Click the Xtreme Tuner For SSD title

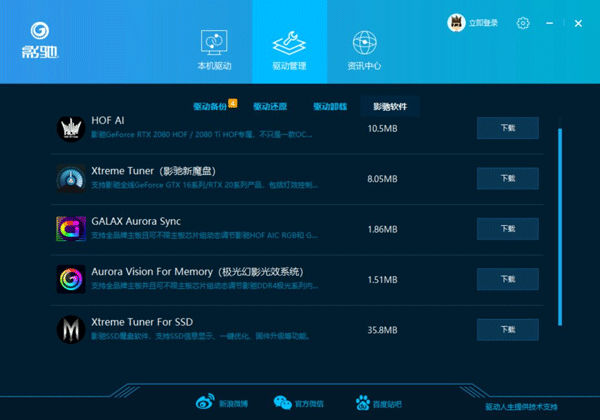pyautogui.click(x=142, y=322)
